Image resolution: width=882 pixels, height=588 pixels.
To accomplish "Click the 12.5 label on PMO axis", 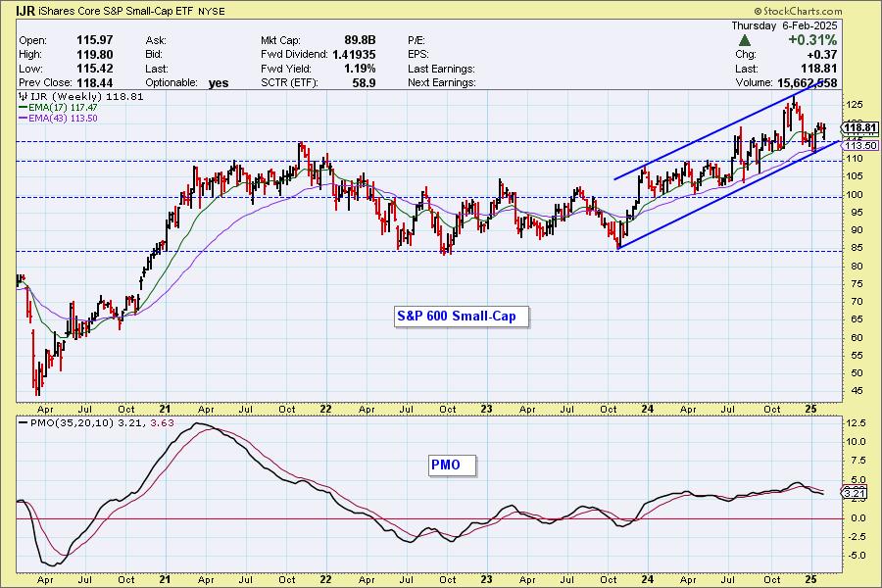I will pos(856,423).
